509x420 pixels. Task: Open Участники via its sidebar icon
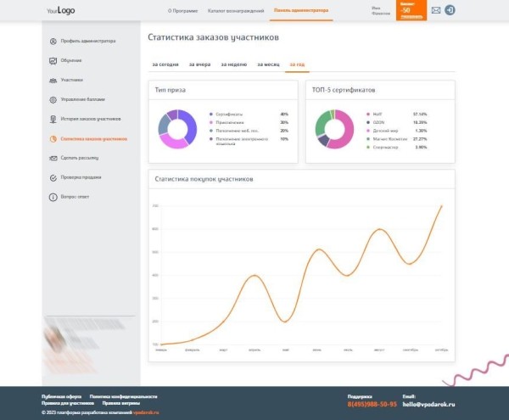53,80
